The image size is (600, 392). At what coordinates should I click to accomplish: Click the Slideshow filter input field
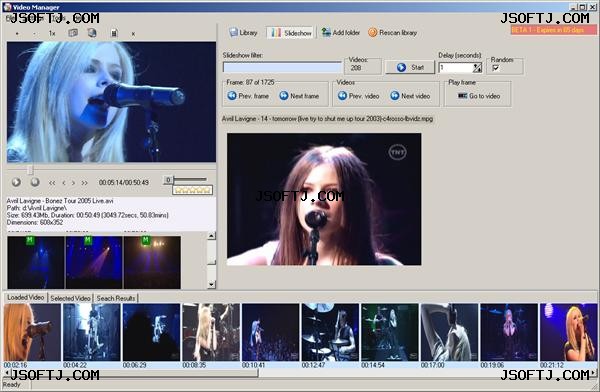click(282, 67)
